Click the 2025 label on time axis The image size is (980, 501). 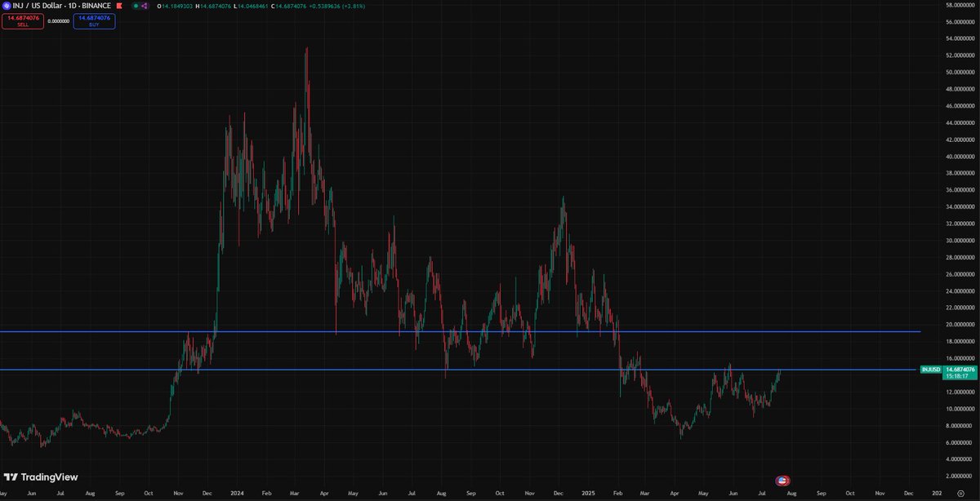pyautogui.click(x=588, y=494)
